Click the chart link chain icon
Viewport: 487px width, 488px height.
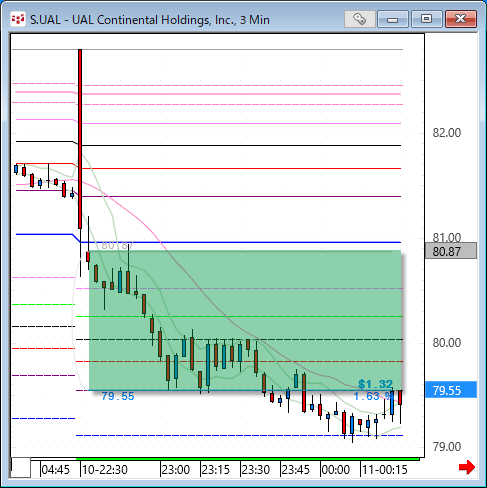(x=360, y=19)
